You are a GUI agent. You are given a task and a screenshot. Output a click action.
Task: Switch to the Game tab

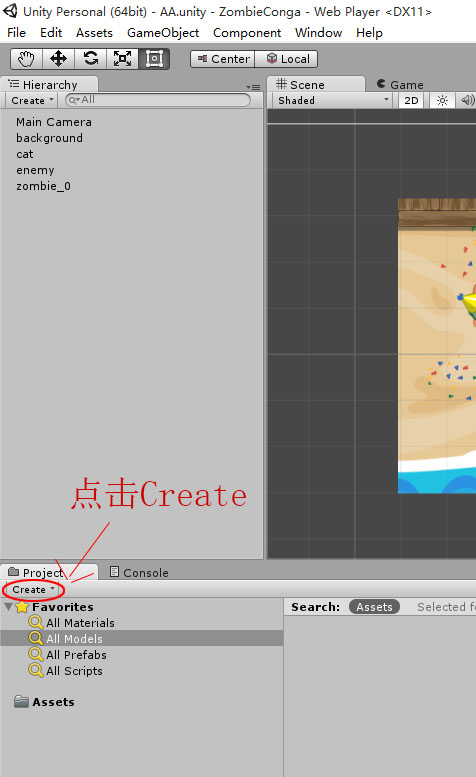coord(400,84)
